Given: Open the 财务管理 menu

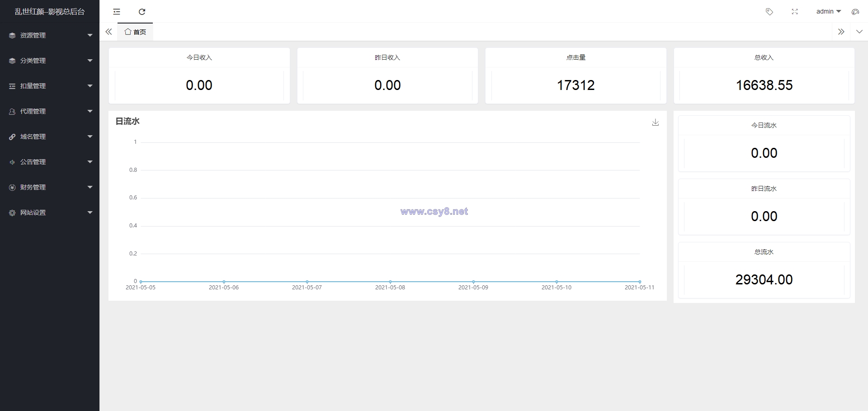Looking at the screenshot, I should coord(50,187).
